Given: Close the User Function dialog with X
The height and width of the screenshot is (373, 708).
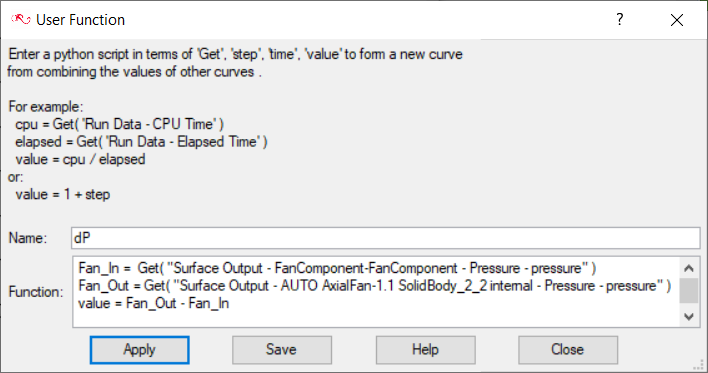Looking at the screenshot, I should click(676, 20).
